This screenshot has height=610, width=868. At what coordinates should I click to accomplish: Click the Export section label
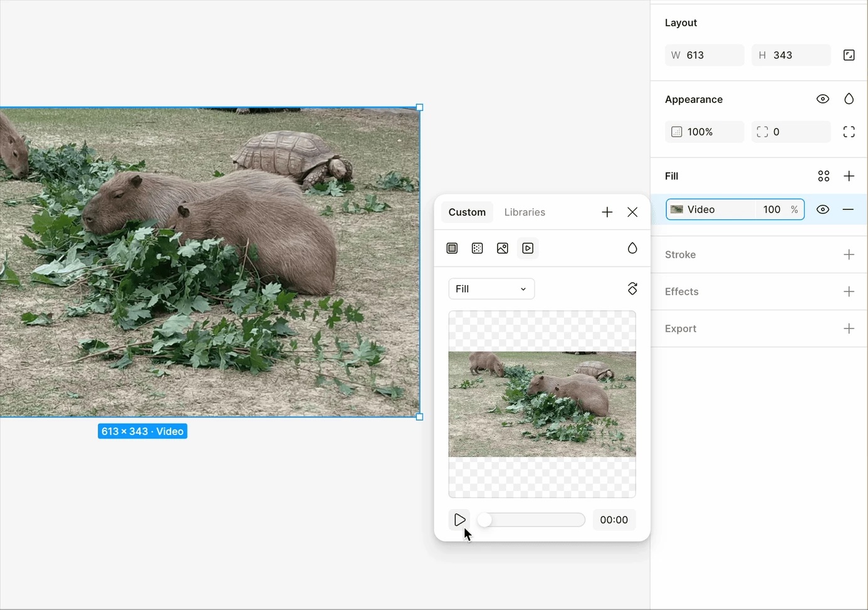tap(681, 329)
